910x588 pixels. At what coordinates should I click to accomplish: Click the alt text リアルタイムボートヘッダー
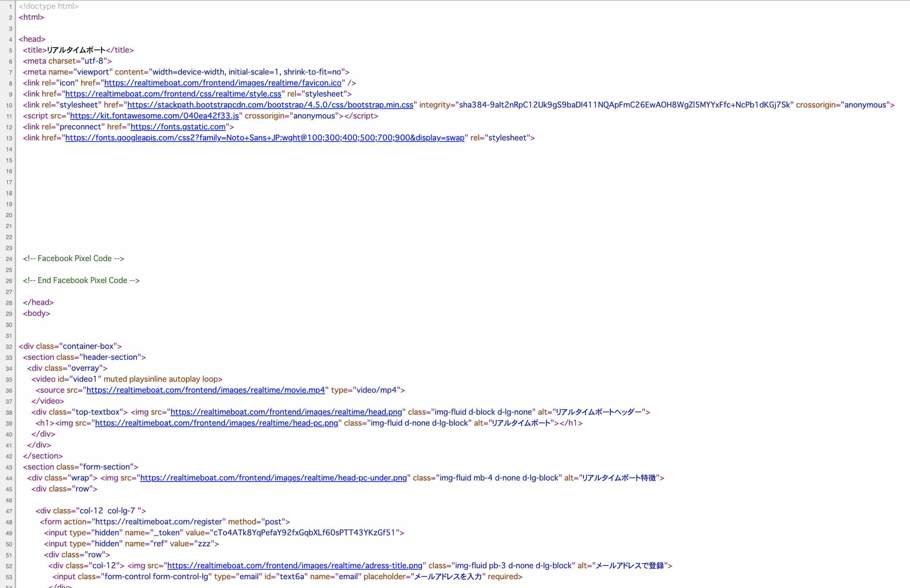pos(599,412)
